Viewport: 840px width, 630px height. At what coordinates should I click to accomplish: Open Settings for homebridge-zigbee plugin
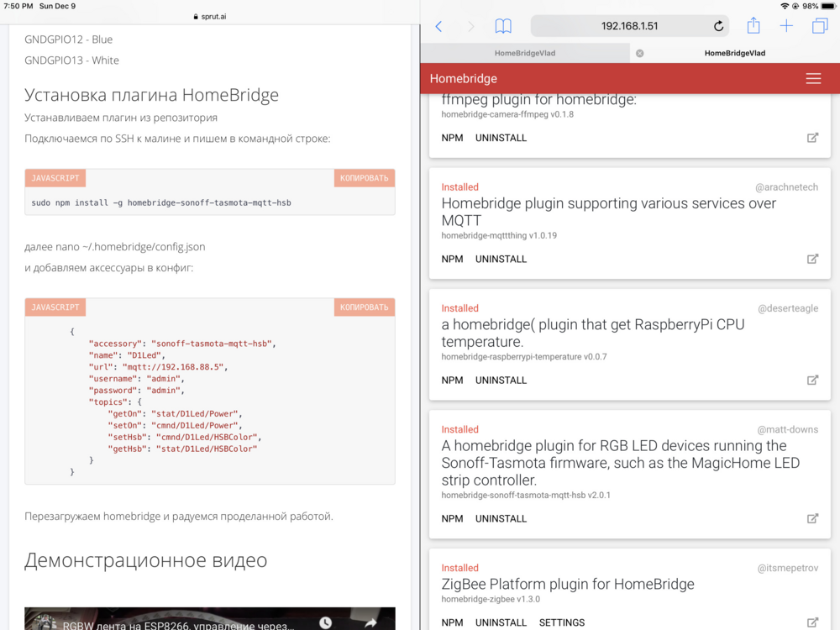[561, 622]
